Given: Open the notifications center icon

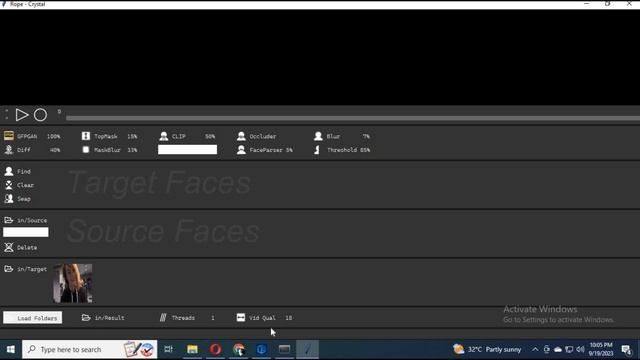Looking at the screenshot, I should click(x=626, y=349).
